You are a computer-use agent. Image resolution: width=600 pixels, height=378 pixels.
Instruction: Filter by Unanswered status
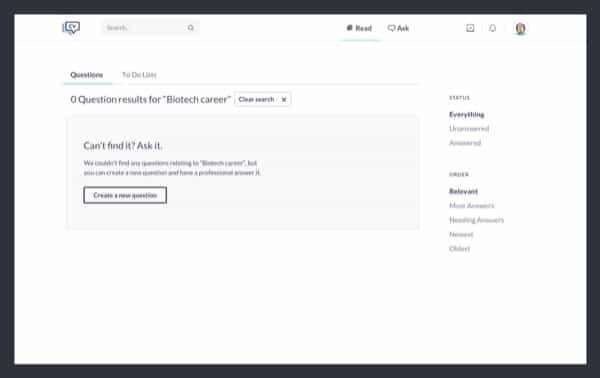[469, 129]
